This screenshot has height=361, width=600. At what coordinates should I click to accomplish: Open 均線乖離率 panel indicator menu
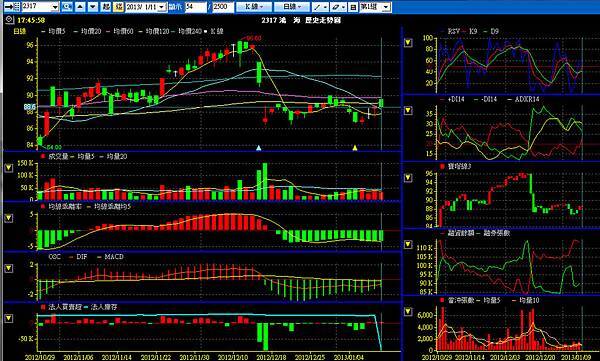coord(8,218)
